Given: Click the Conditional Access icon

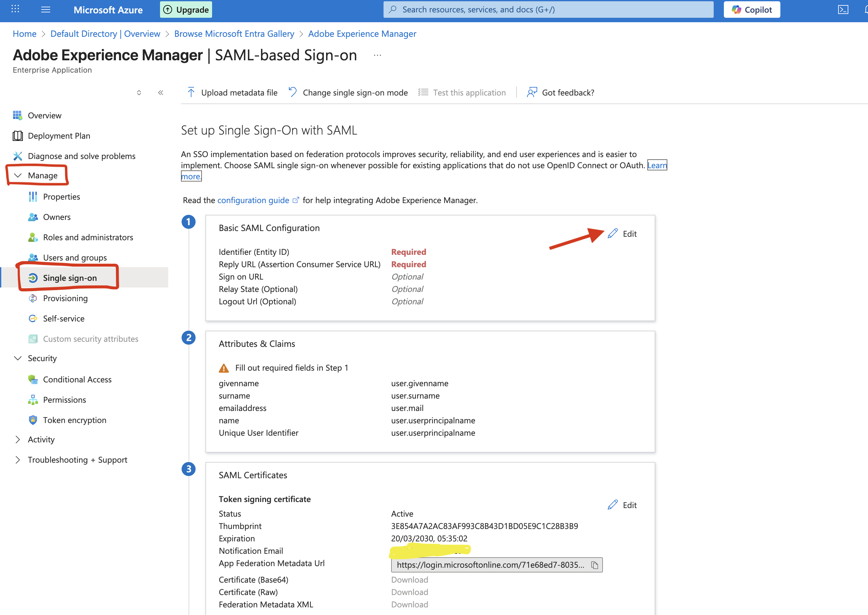Looking at the screenshot, I should (x=33, y=380).
